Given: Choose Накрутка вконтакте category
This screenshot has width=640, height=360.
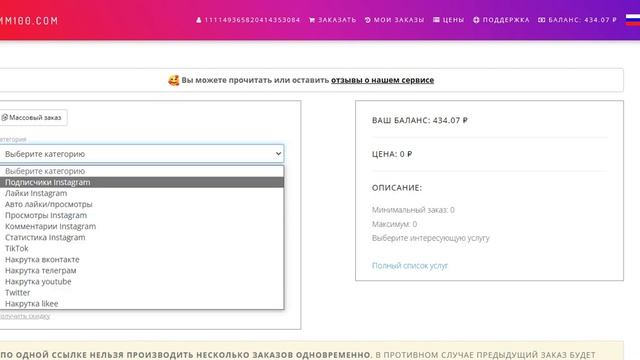Looking at the screenshot, I should (142, 259).
